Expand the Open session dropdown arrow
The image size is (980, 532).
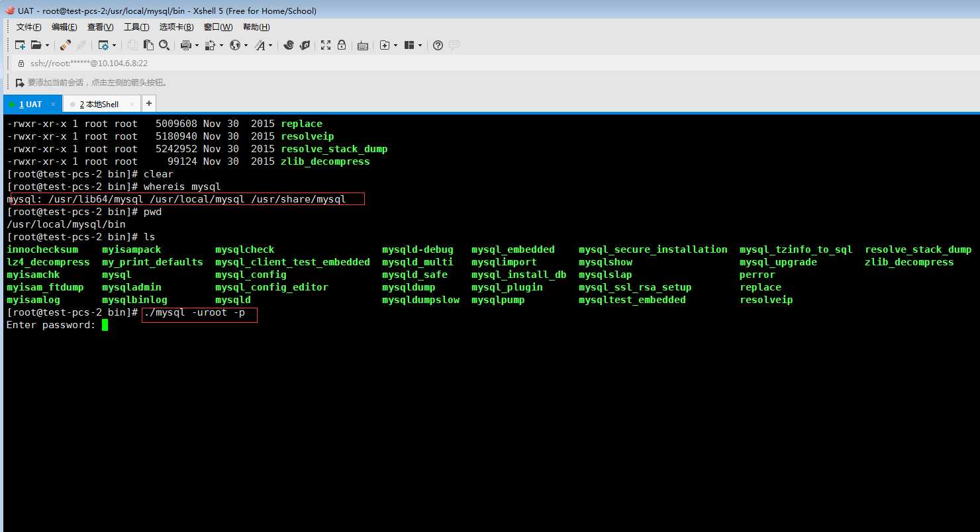[46, 45]
